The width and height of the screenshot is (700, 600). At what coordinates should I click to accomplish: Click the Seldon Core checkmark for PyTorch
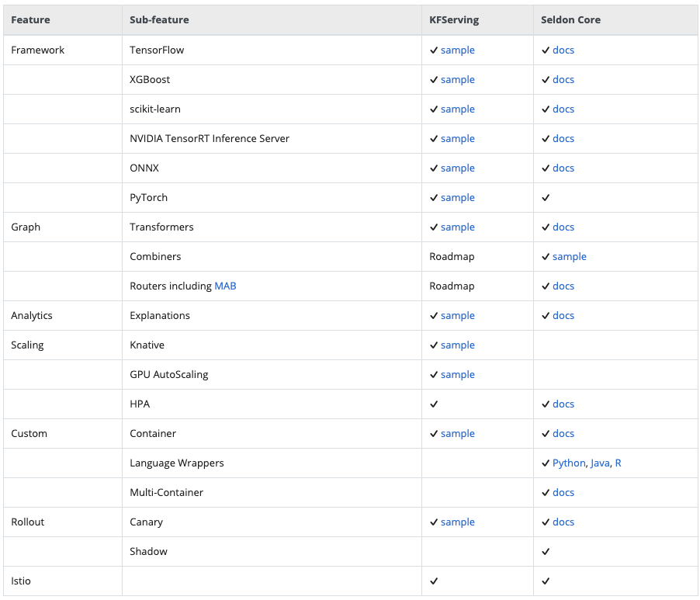[x=546, y=197]
